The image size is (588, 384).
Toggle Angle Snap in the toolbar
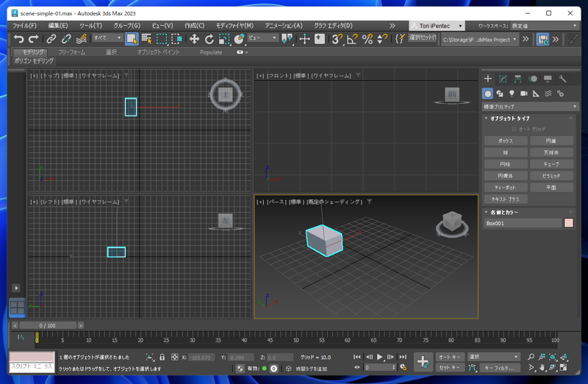[x=352, y=39]
